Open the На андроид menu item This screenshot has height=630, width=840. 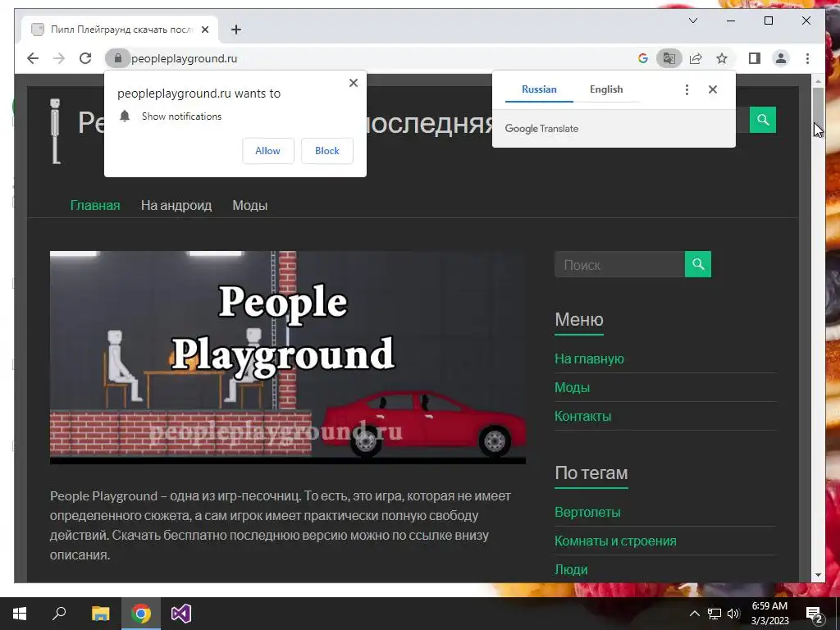[x=176, y=205]
